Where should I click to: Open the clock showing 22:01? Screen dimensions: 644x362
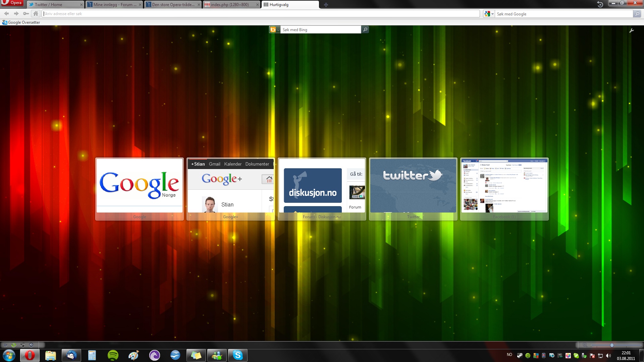[626, 356]
